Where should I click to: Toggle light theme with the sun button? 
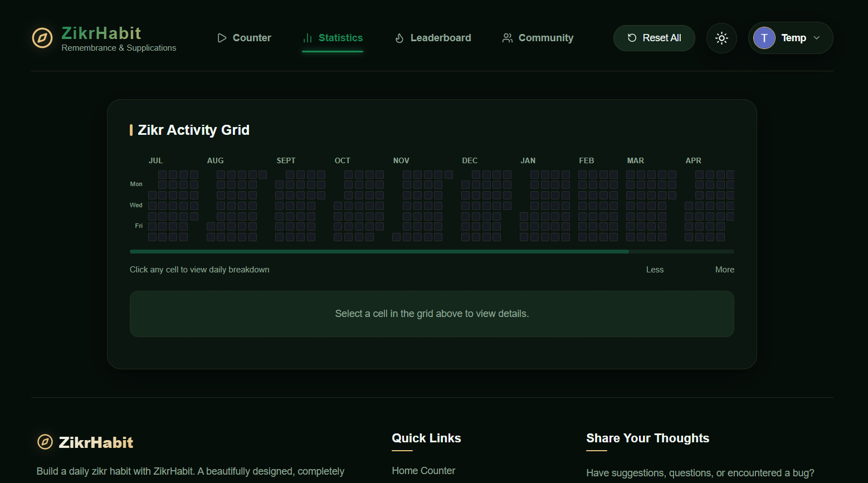click(x=721, y=38)
